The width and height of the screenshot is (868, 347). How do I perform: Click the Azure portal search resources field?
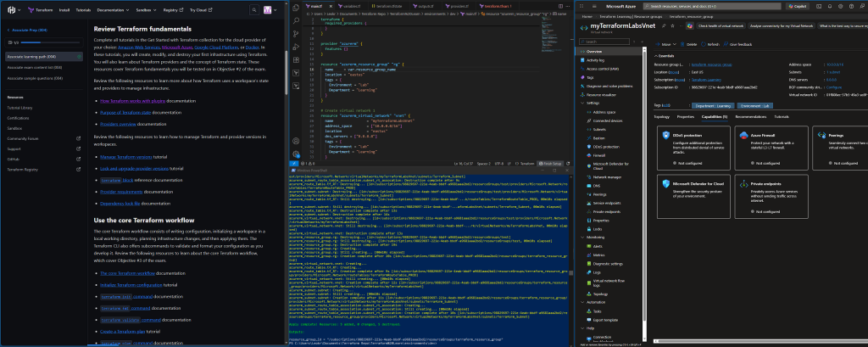click(704, 4)
